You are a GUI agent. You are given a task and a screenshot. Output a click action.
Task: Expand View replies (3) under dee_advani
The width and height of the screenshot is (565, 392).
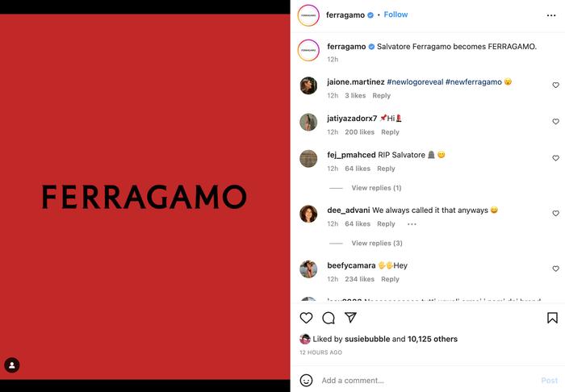pyautogui.click(x=377, y=244)
